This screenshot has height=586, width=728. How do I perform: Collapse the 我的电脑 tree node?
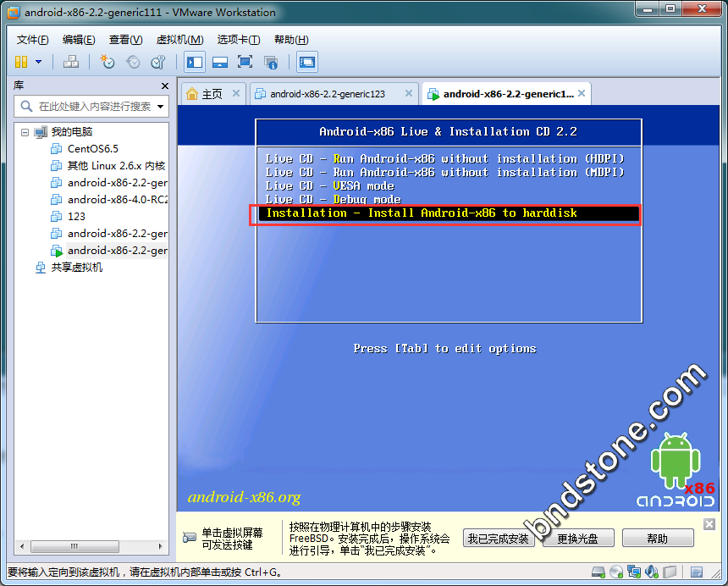[x=25, y=132]
